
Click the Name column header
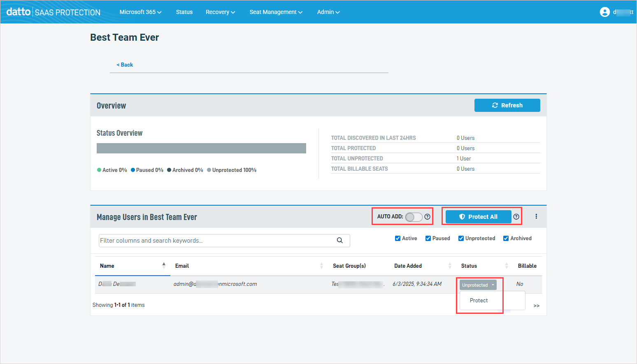click(x=107, y=266)
